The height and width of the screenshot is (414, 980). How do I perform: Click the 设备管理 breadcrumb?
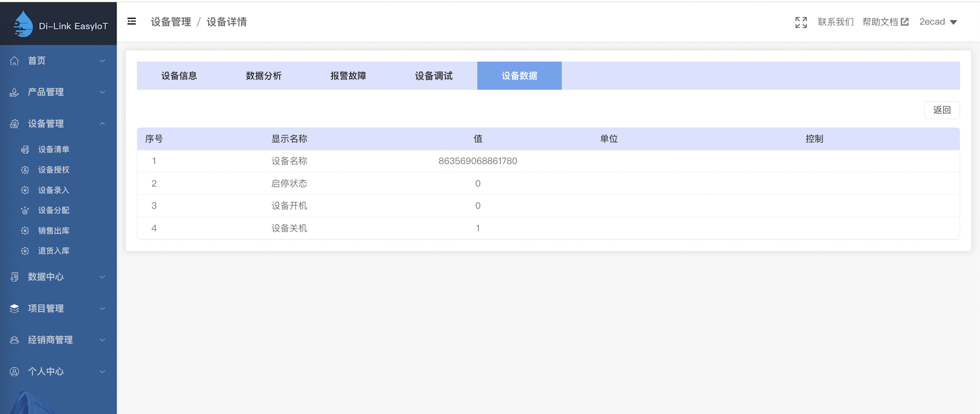click(x=171, y=22)
